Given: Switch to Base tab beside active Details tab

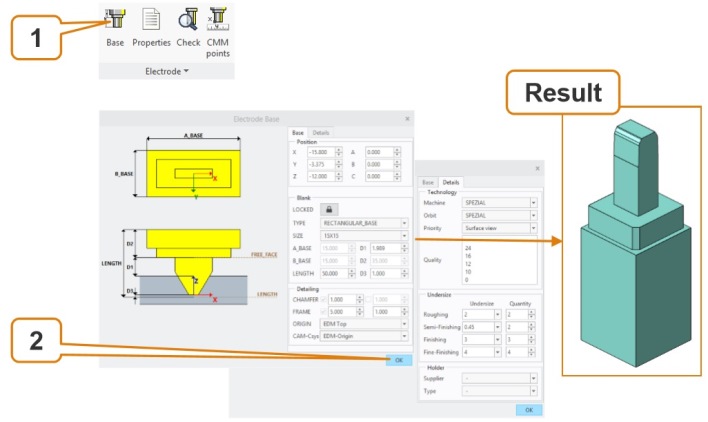Looking at the screenshot, I should tap(428, 182).
